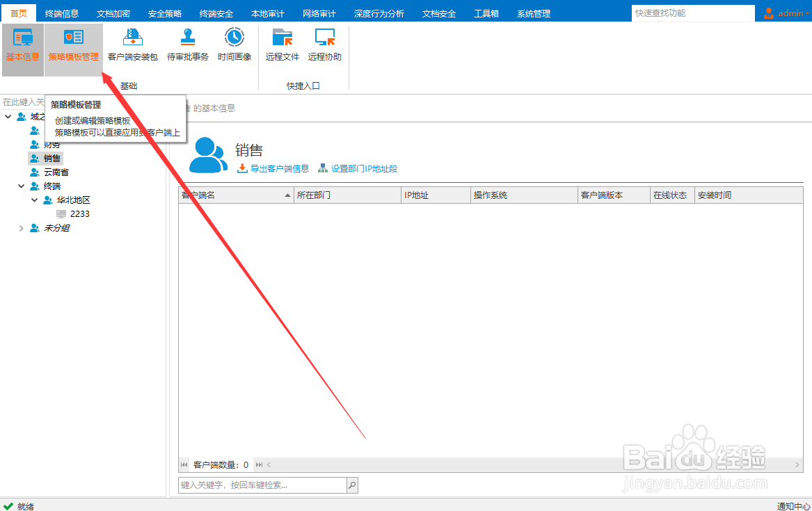
Task: Click the admin account name
Action: point(790,13)
